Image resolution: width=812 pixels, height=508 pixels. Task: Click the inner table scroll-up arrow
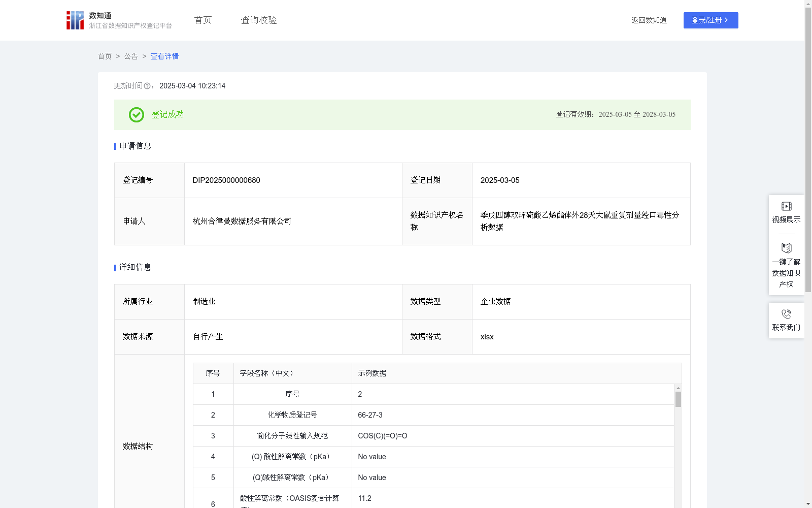pyautogui.click(x=678, y=388)
